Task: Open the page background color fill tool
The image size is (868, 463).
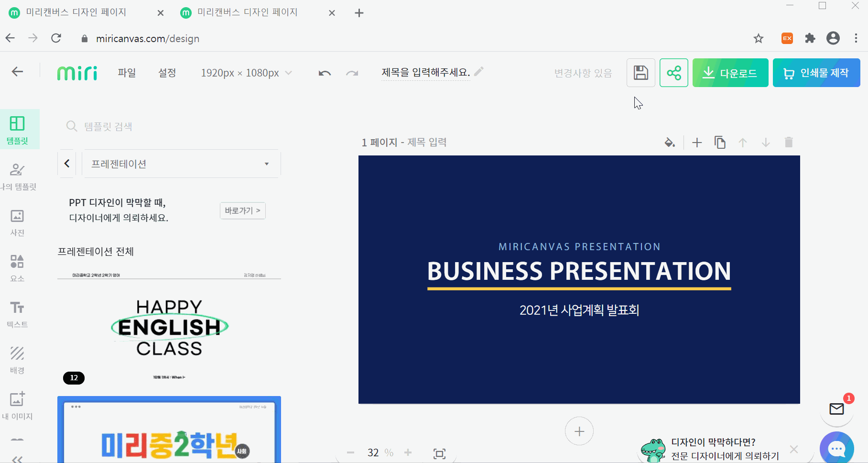Action: tap(670, 143)
